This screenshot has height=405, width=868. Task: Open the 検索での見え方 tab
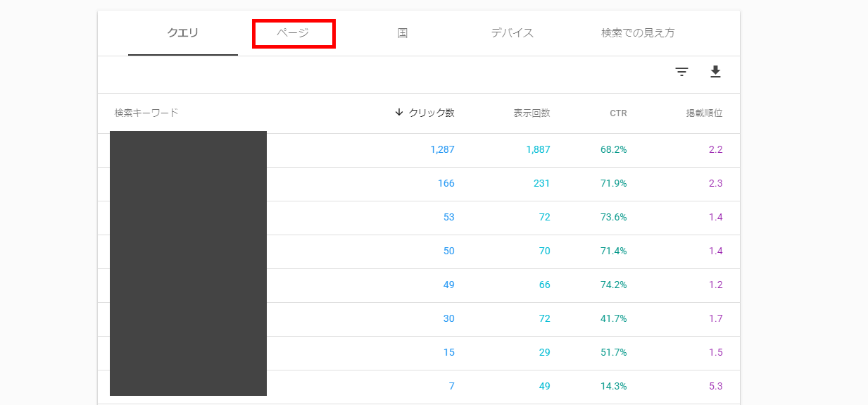[638, 33]
